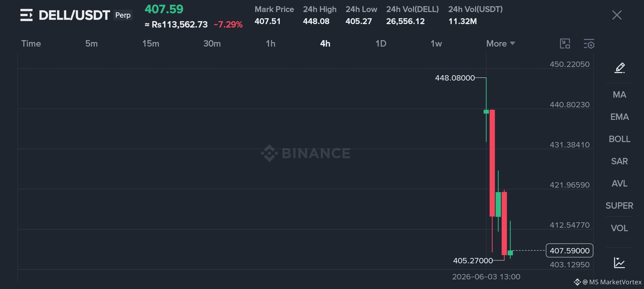Open the line chart indicators icon

(x=619, y=263)
